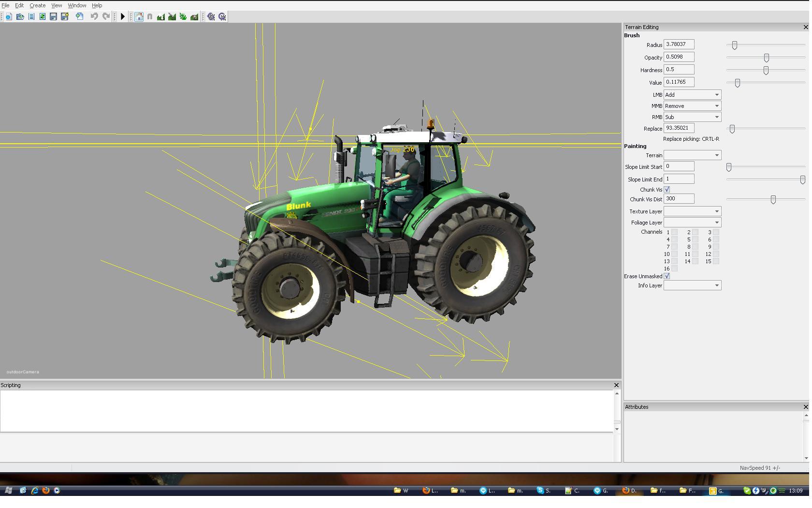Open the MMB dropdown set to Remove
The height and width of the screenshot is (508, 812).
693,106
